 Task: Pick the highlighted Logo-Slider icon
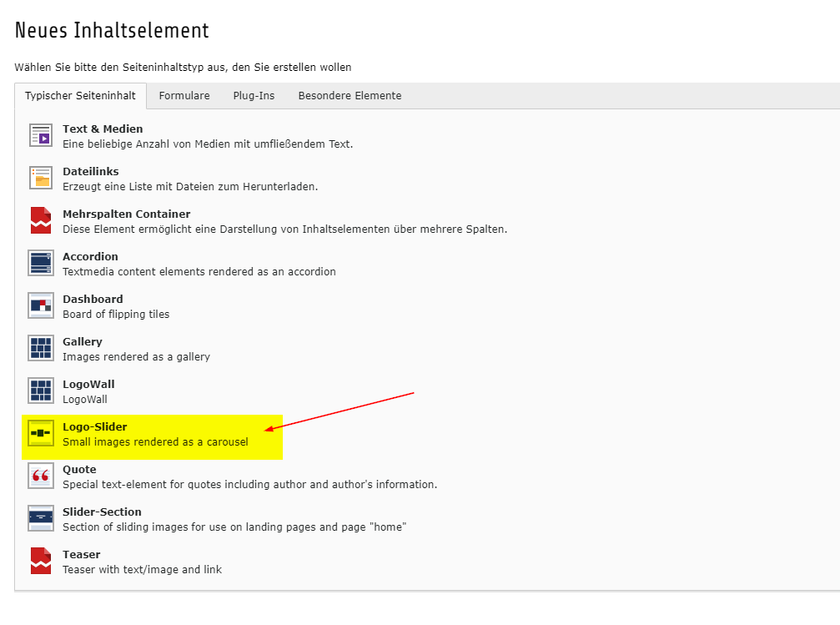(x=41, y=433)
